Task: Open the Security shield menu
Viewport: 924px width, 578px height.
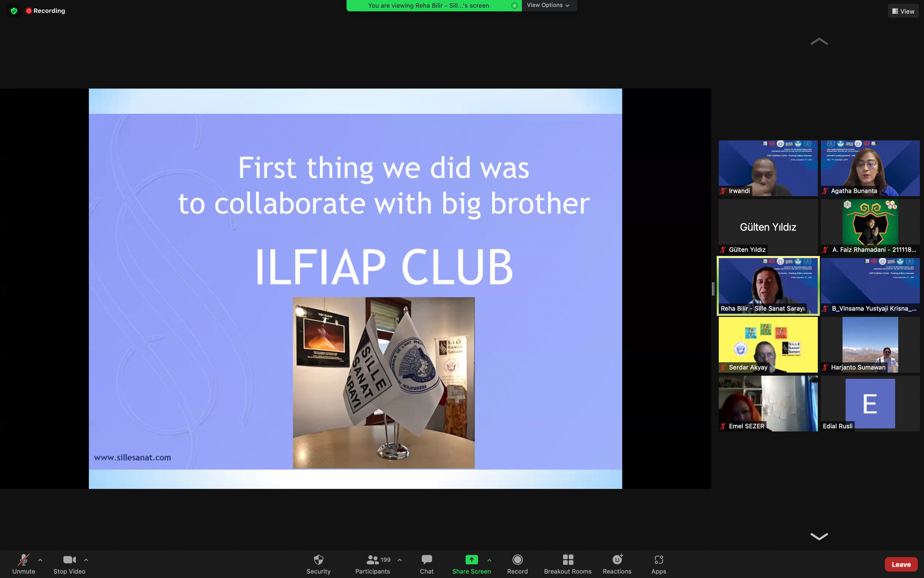Action: coord(318,564)
